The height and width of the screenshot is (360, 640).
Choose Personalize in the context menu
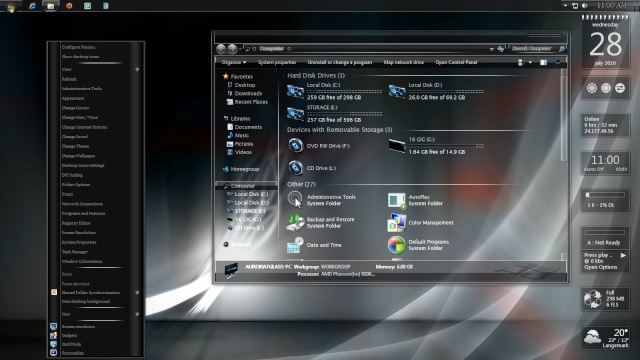tap(73, 353)
